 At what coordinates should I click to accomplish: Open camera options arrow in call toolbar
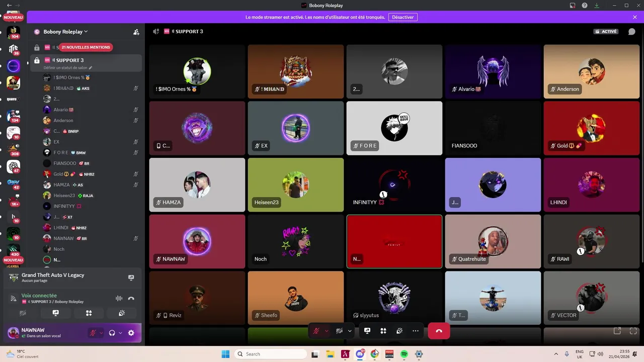pos(350,331)
